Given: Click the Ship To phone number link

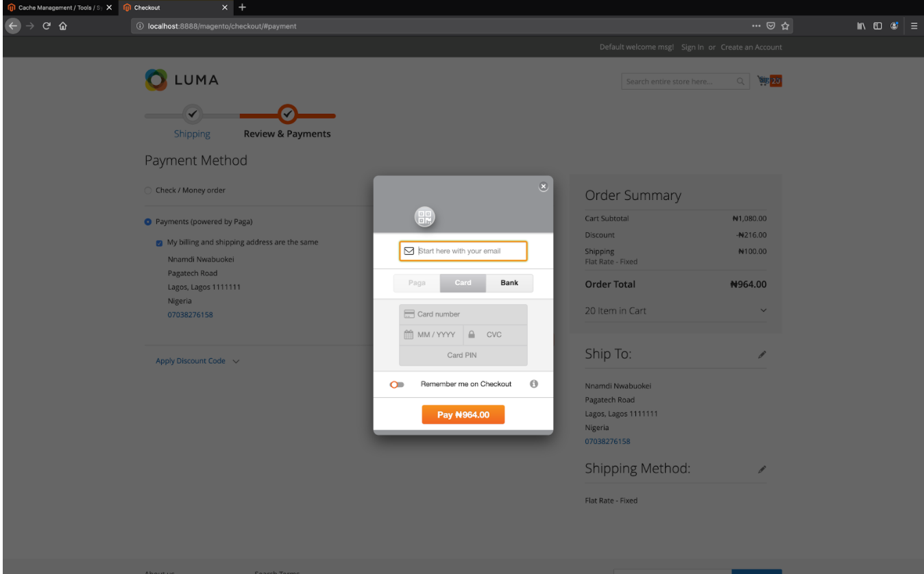Looking at the screenshot, I should click(607, 441).
